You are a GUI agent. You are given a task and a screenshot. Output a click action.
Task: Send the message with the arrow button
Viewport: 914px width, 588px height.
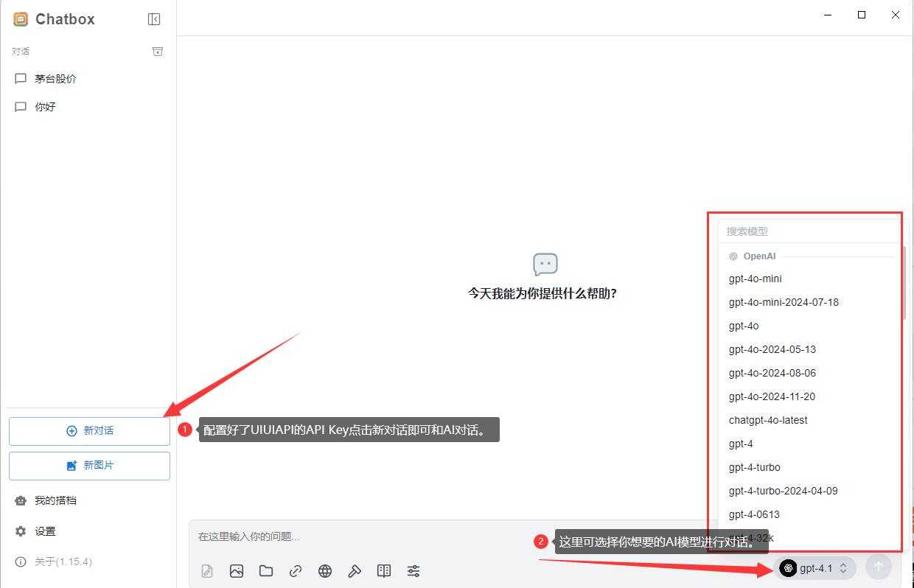pos(879,567)
